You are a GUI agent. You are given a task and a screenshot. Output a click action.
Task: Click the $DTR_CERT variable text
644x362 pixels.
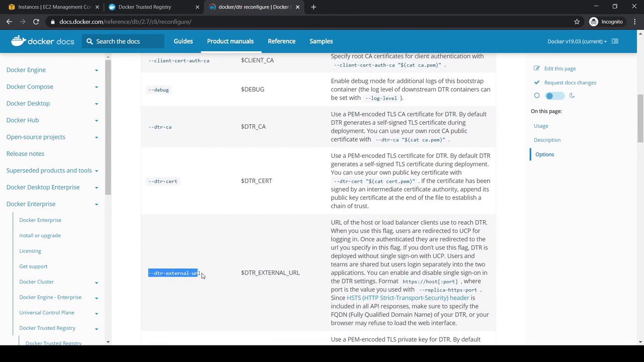tap(257, 181)
